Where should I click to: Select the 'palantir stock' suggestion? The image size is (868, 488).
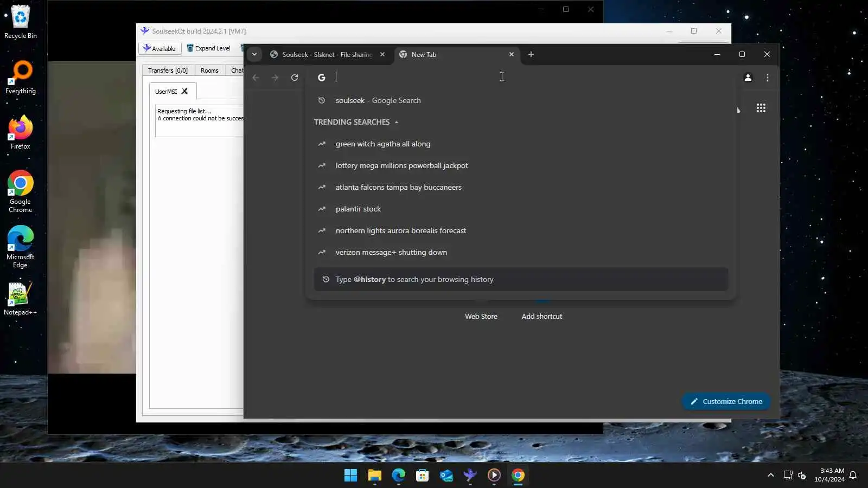point(521,209)
